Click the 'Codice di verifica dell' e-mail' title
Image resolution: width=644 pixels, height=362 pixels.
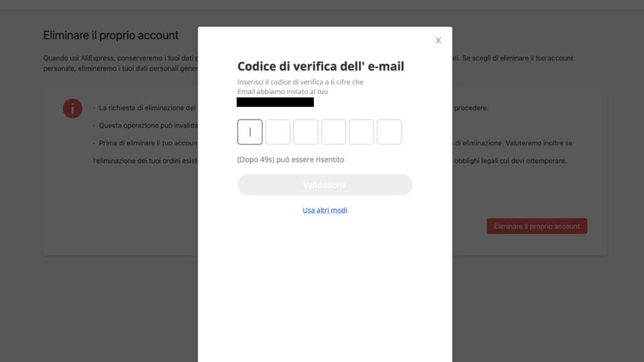321,66
